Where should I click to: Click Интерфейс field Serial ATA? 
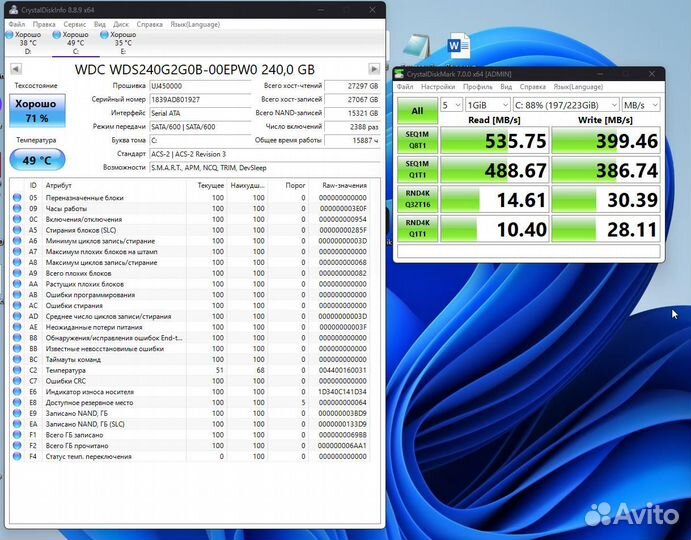(x=201, y=113)
